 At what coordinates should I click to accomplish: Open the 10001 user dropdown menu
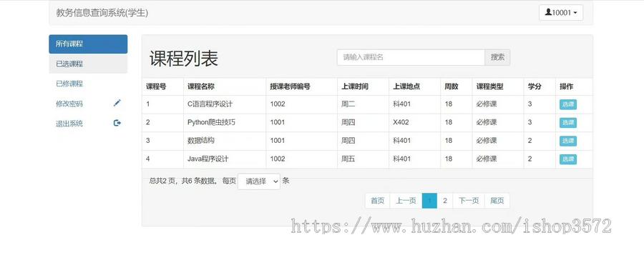pos(561,13)
